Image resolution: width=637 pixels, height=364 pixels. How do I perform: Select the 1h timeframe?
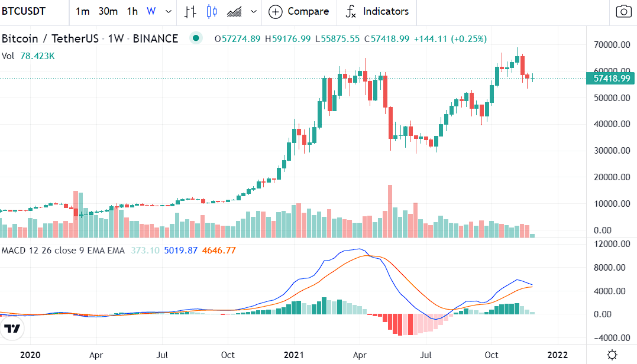click(132, 11)
